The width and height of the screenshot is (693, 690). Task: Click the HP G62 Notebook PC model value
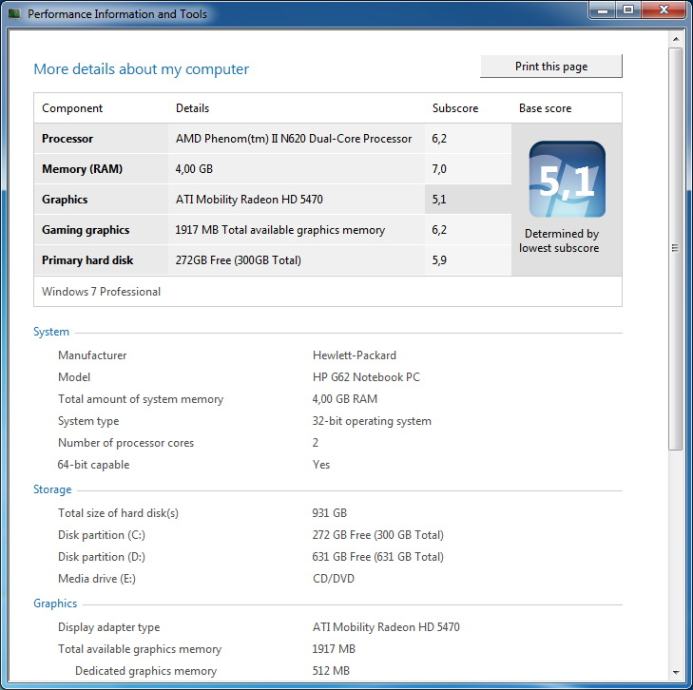[x=366, y=377]
